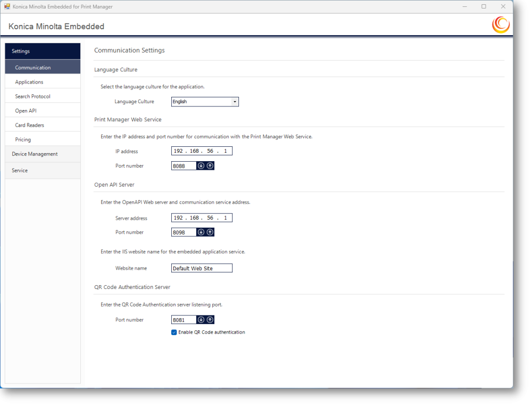Click the Print Manager IP address field
The image size is (532, 407).
click(x=202, y=151)
